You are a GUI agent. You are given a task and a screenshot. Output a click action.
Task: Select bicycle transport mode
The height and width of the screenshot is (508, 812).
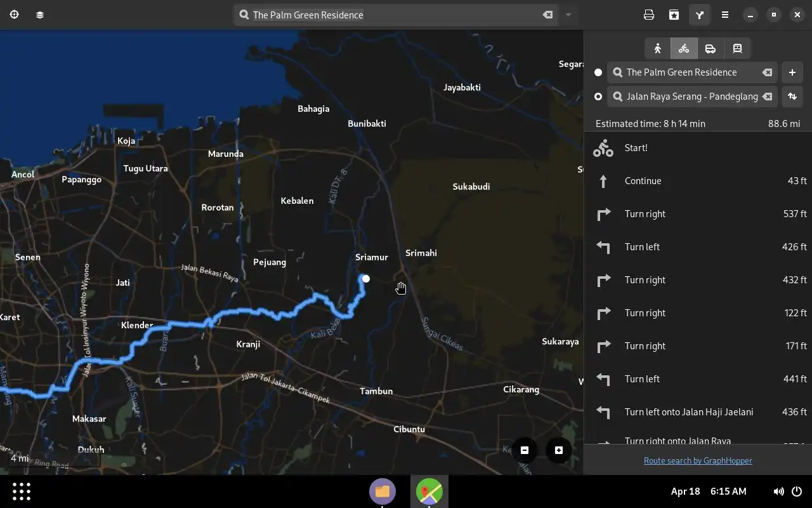[684, 48]
